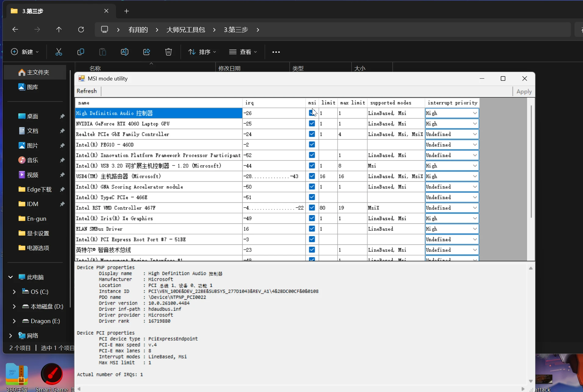Go up one folder with up arrow
The height and width of the screenshot is (392, 583).
[x=59, y=30]
